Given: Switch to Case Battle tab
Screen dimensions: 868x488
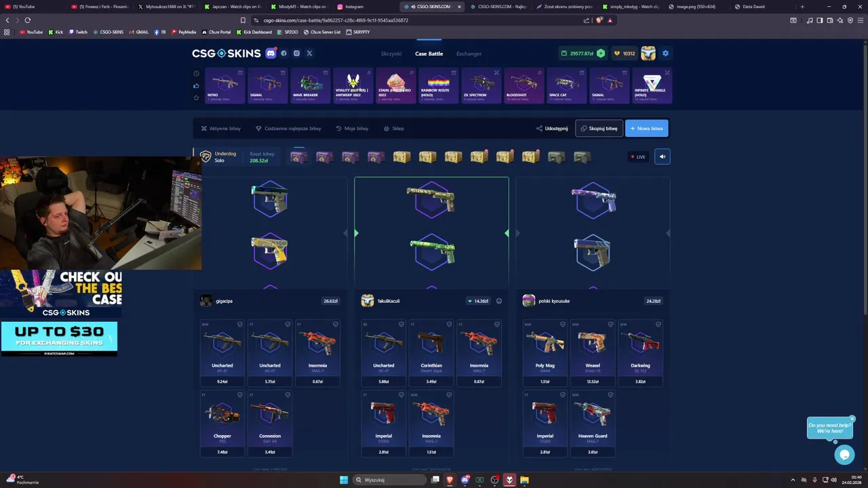Looking at the screenshot, I should [429, 54].
